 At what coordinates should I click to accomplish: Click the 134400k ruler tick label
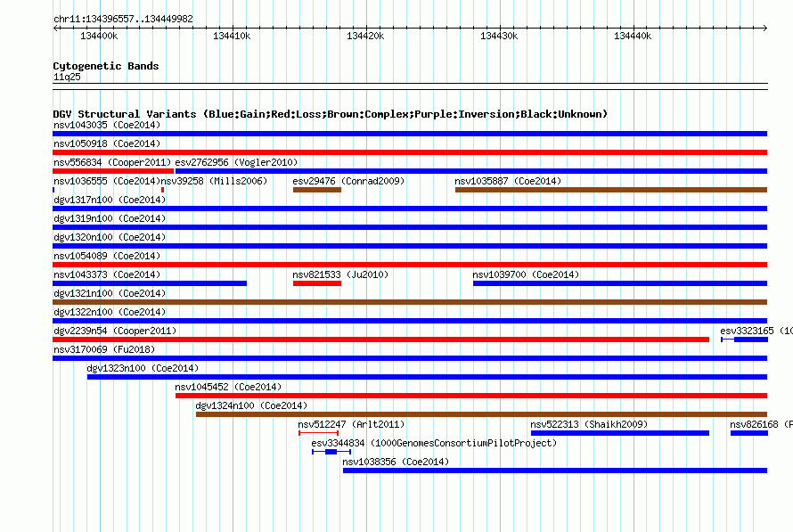pyautogui.click(x=99, y=36)
